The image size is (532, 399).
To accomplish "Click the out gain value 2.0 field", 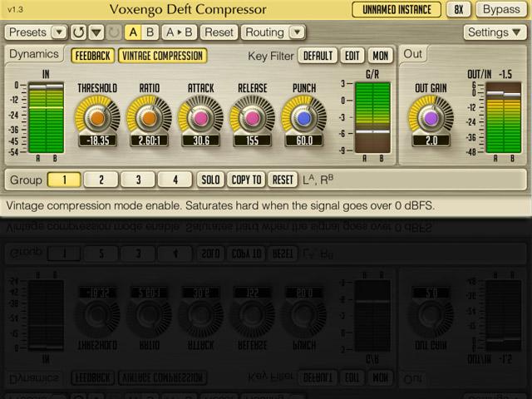I will (x=431, y=140).
